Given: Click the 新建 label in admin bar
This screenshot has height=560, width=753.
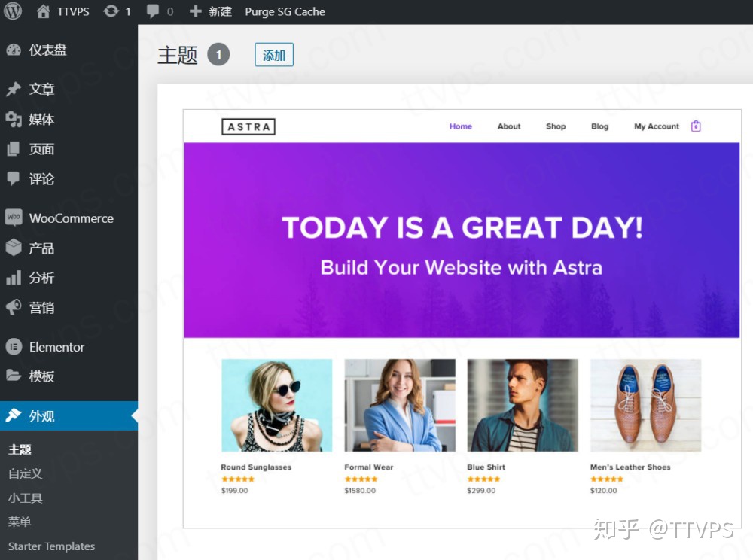Looking at the screenshot, I should tap(220, 11).
